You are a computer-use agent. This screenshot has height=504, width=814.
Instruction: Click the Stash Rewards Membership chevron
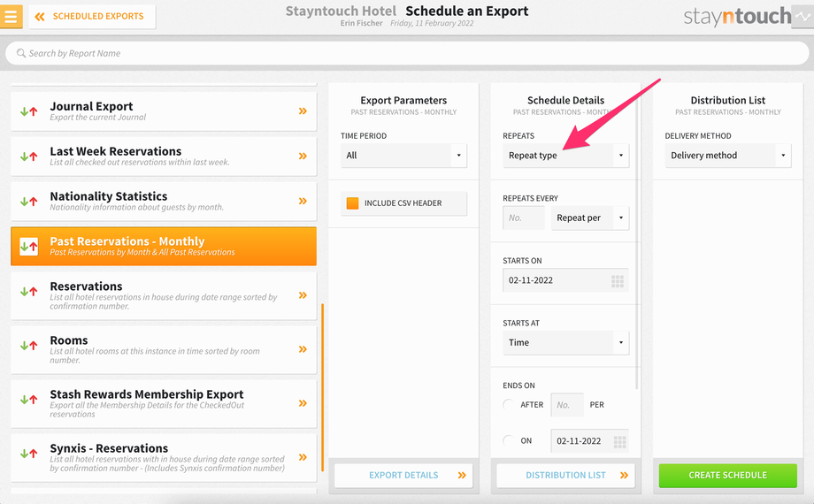pyautogui.click(x=303, y=403)
